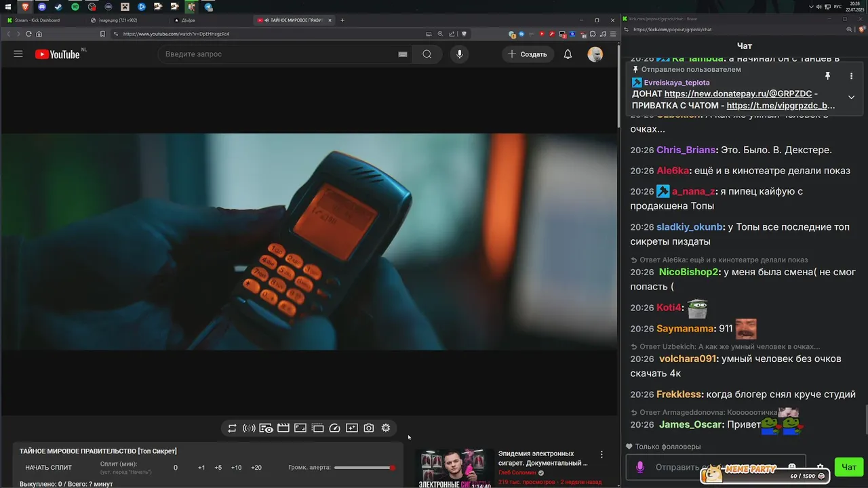Switch to the Stream - Kick Dashboard tab
Screen dimensions: 868x488
coord(44,20)
